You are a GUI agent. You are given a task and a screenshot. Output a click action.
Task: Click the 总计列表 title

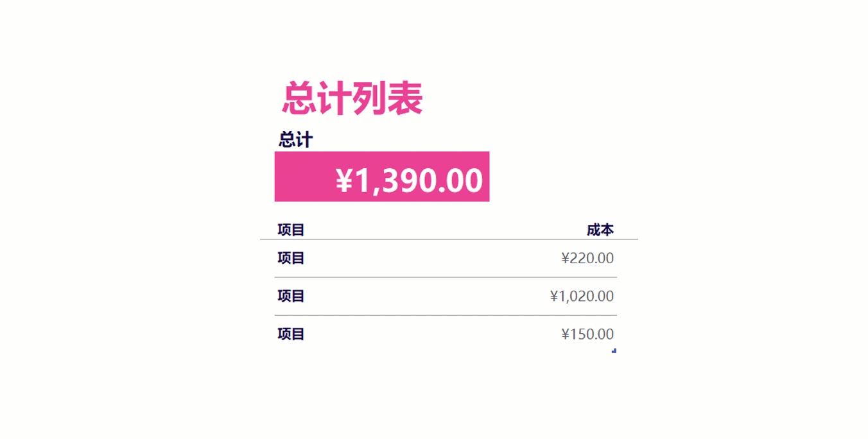point(352,99)
